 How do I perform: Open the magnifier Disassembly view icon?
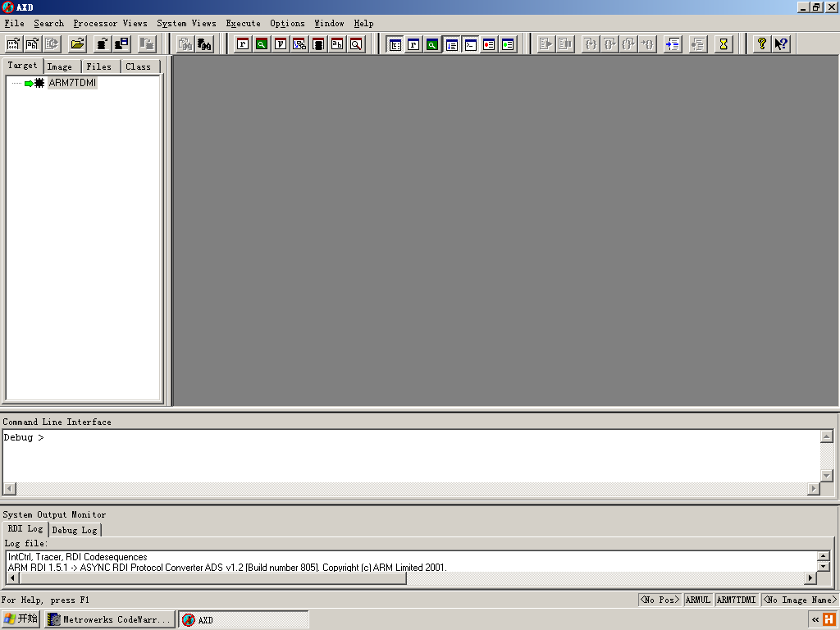[x=356, y=44]
